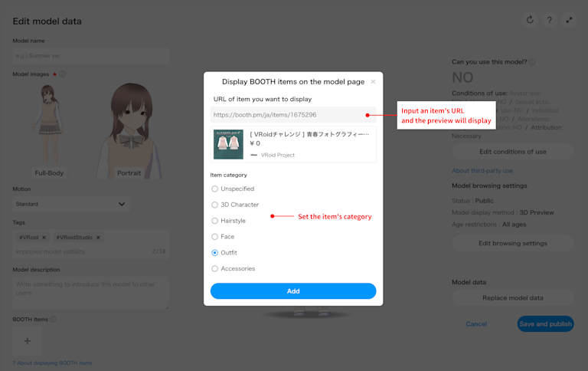The width and height of the screenshot is (588, 371).
Task: Close the BOOTH items dialog
Action: [373, 81]
